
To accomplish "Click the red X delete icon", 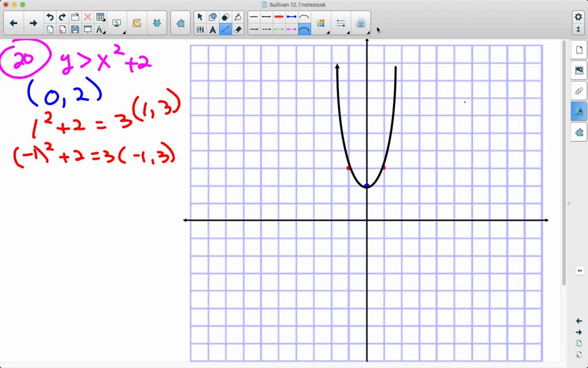I will (87, 17).
